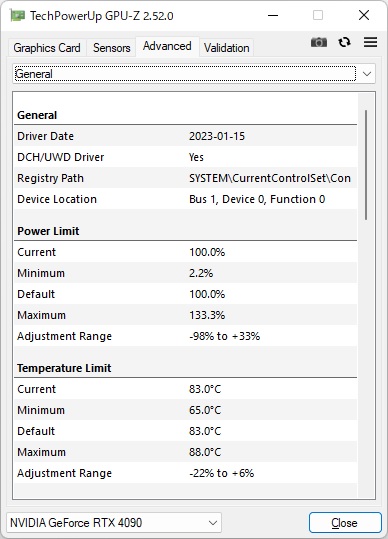
Task: Open the NVIDIA GeForce RTX 4090 GPU selector
Action: coord(114,523)
